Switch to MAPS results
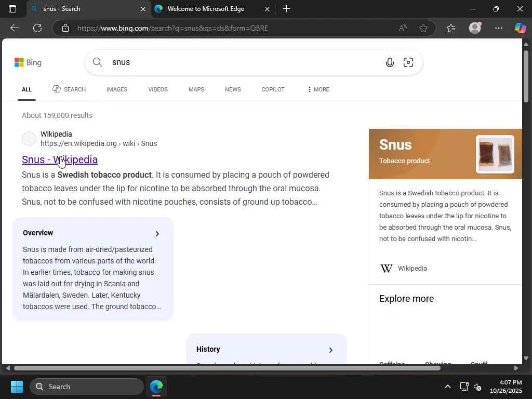This screenshot has width=532, height=399. click(x=196, y=89)
